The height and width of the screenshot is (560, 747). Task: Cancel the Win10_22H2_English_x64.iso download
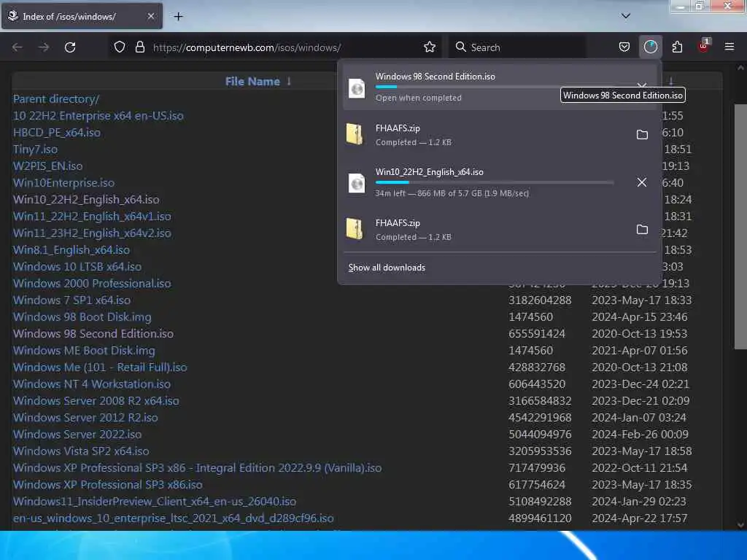point(642,182)
